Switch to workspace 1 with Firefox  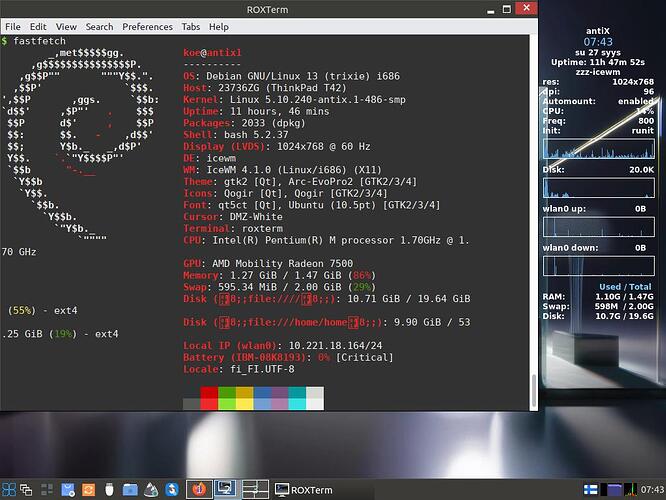point(199,489)
